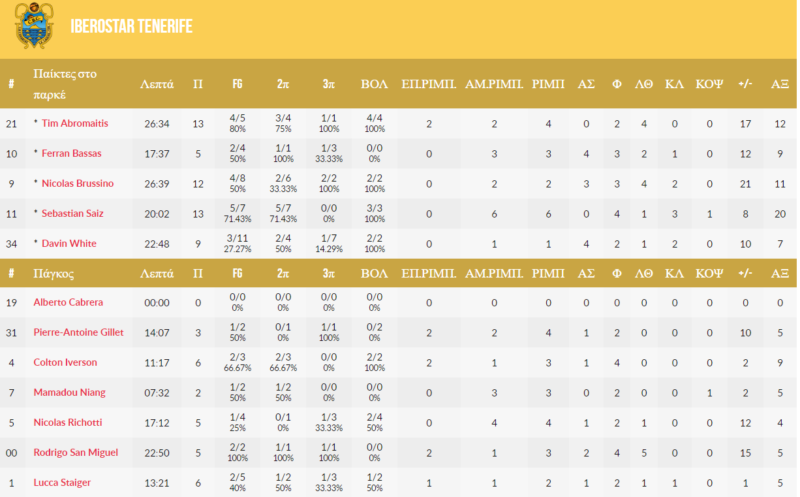Open Lucca Staiger player page
This screenshot has width=800, height=497.
pos(62,482)
